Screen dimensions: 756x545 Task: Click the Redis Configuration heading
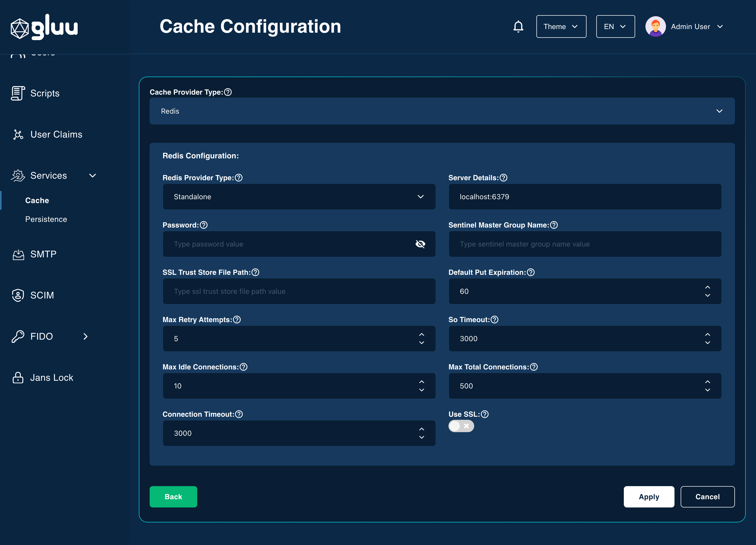[x=201, y=156]
